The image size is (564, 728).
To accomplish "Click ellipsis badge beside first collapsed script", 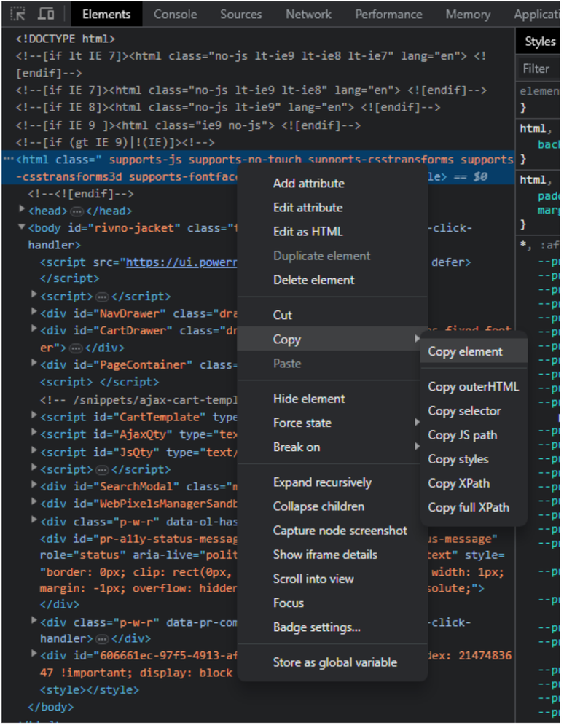I will 102,297.
